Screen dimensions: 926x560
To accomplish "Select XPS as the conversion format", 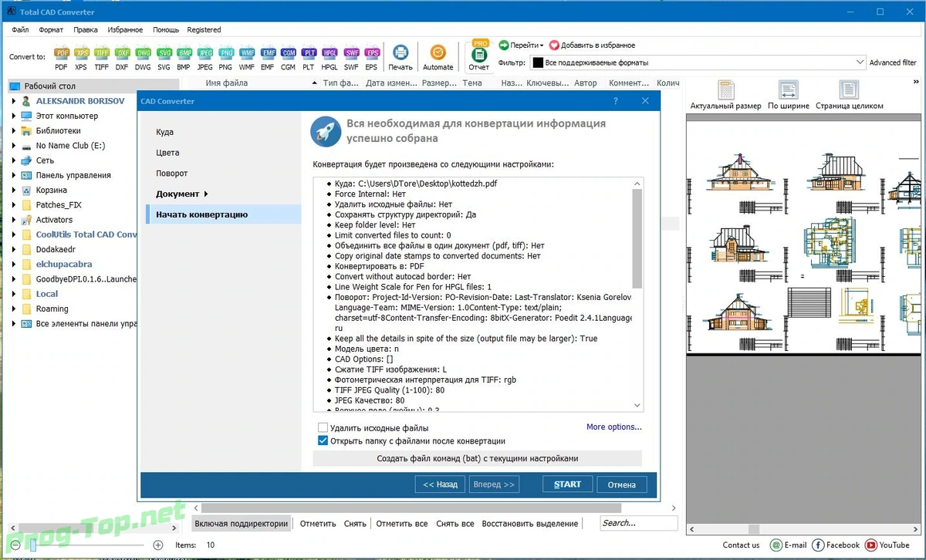I will point(81,58).
